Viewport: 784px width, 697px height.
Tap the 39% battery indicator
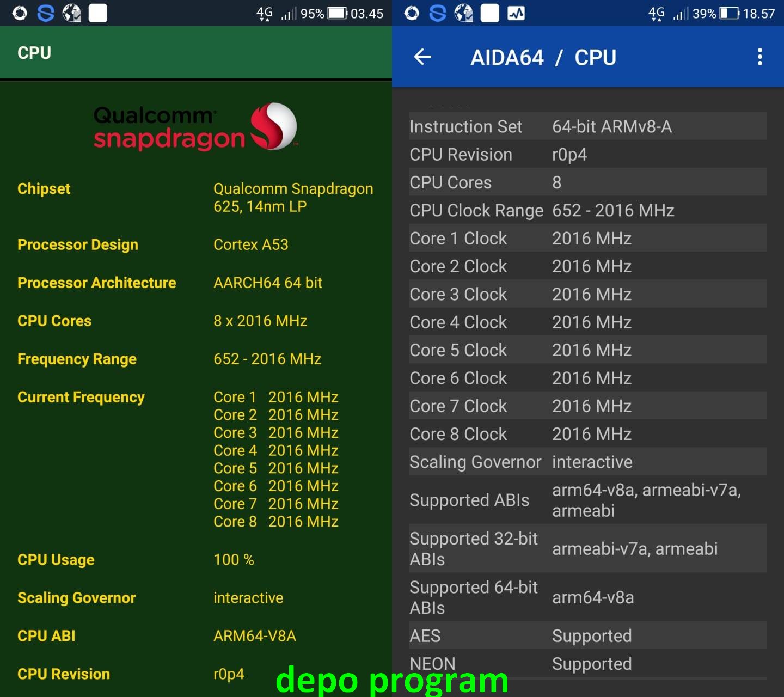(x=715, y=14)
